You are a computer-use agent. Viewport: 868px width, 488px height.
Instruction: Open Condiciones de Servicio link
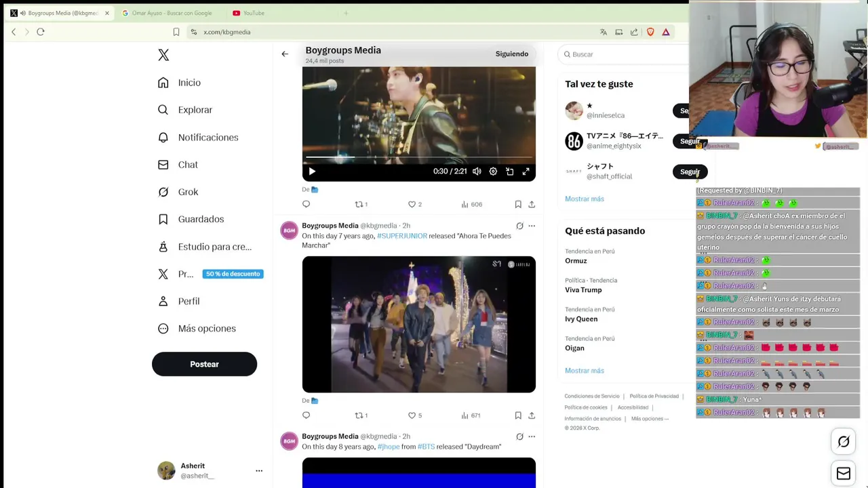coord(592,396)
